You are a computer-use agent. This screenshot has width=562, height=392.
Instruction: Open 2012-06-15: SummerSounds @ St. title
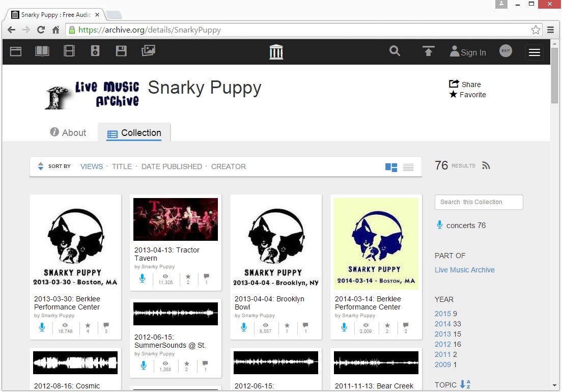tap(170, 341)
